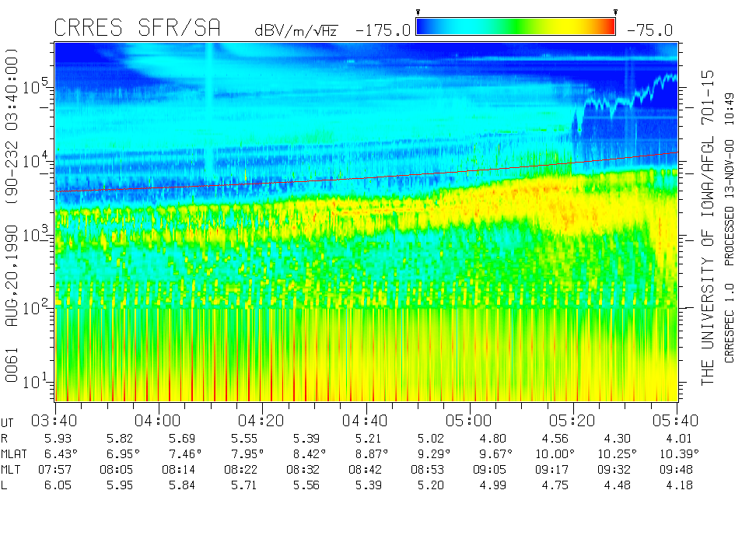This screenshot has height=560, width=735.
Task: Select the -75.0 maximum scale value
Action: coord(647,30)
